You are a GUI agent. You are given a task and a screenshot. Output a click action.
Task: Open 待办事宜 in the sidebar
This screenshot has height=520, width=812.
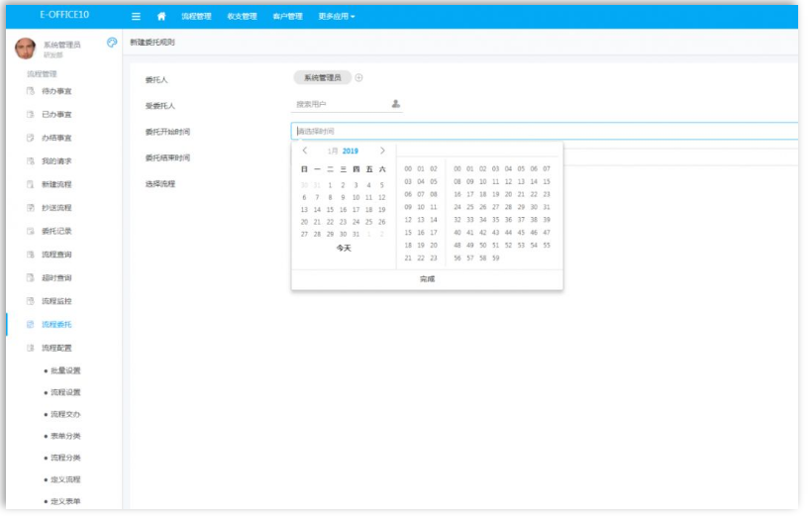click(x=56, y=91)
